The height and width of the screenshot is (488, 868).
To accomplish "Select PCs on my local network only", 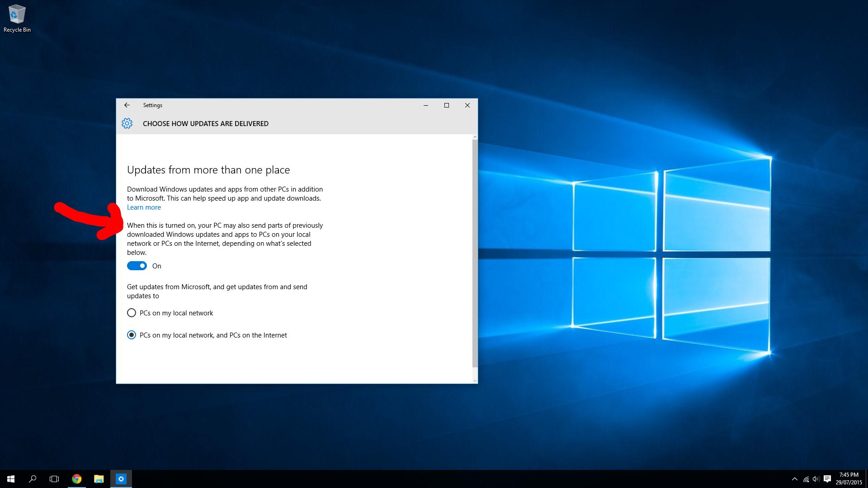I will tap(132, 312).
